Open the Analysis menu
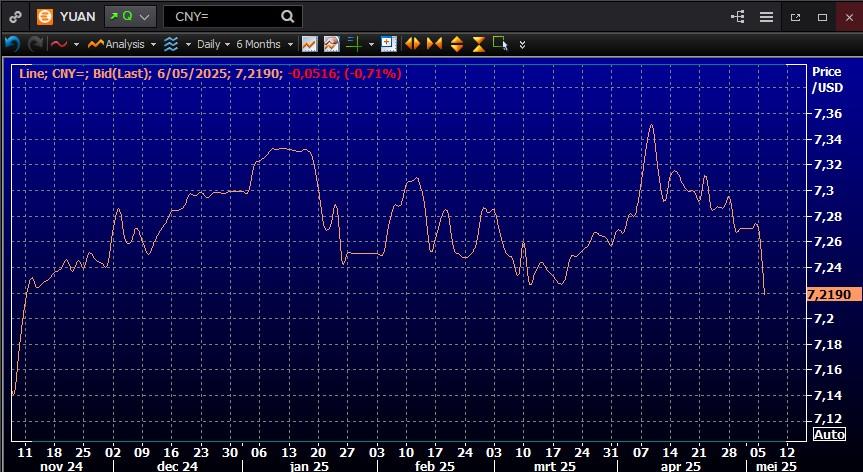Viewport: 863px width, 472px height. point(122,44)
